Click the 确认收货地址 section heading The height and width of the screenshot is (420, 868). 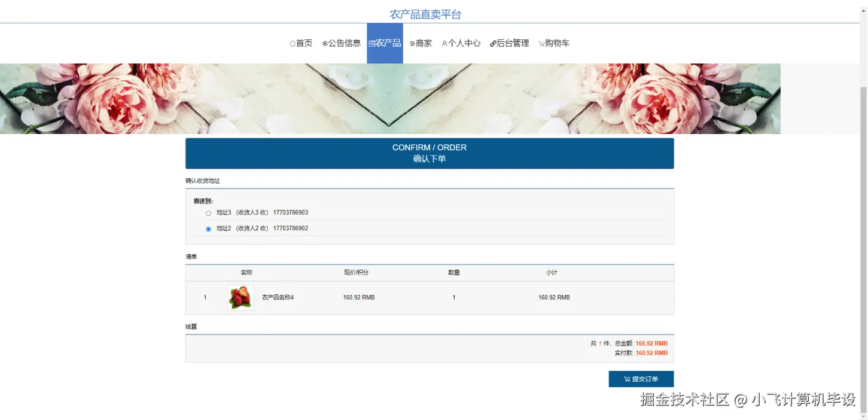202,181
